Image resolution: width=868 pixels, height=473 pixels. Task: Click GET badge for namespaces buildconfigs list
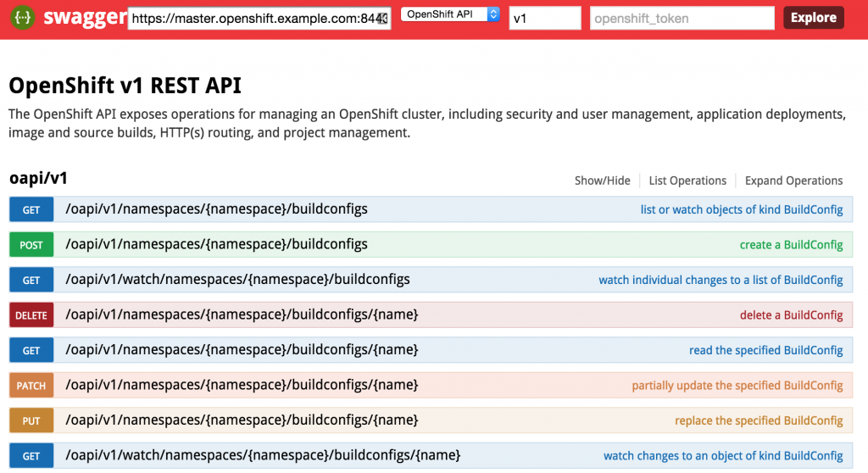(31, 209)
